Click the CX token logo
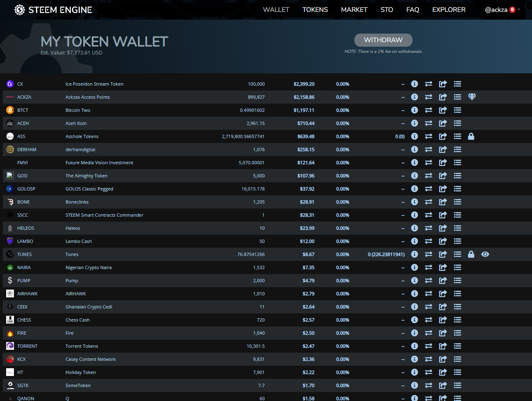This screenshot has height=401, width=532. coord(10,84)
